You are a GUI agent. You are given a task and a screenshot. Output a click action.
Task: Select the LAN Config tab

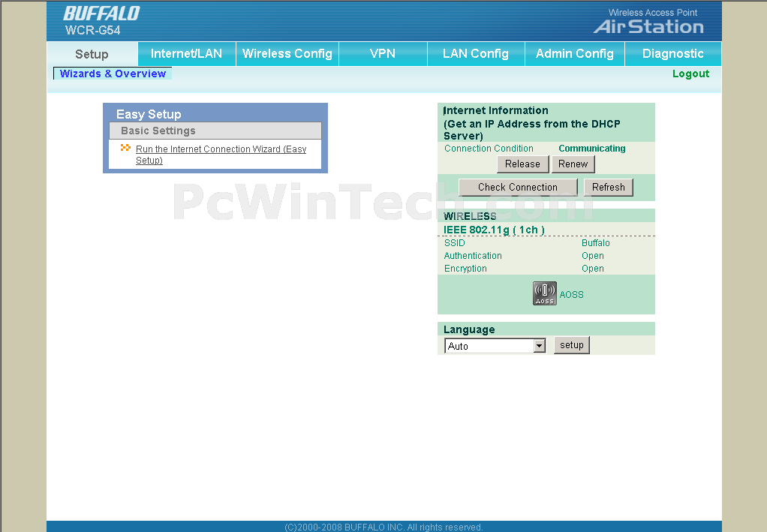pos(476,54)
